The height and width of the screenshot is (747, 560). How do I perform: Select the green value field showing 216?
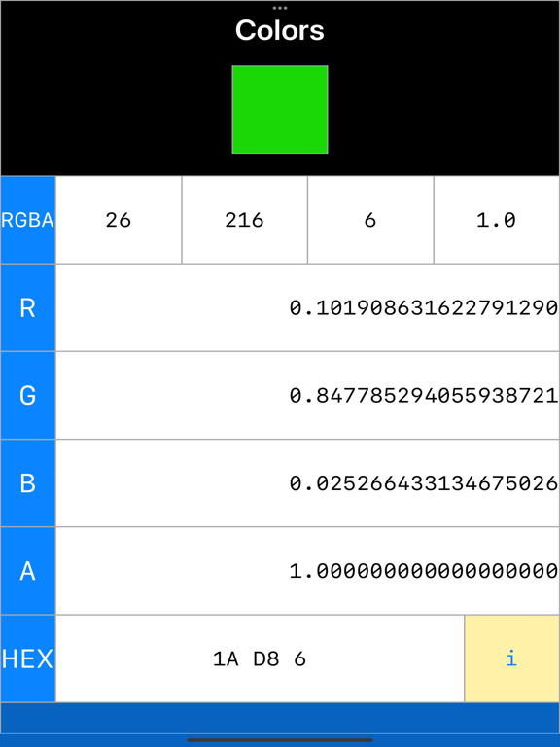pos(244,220)
